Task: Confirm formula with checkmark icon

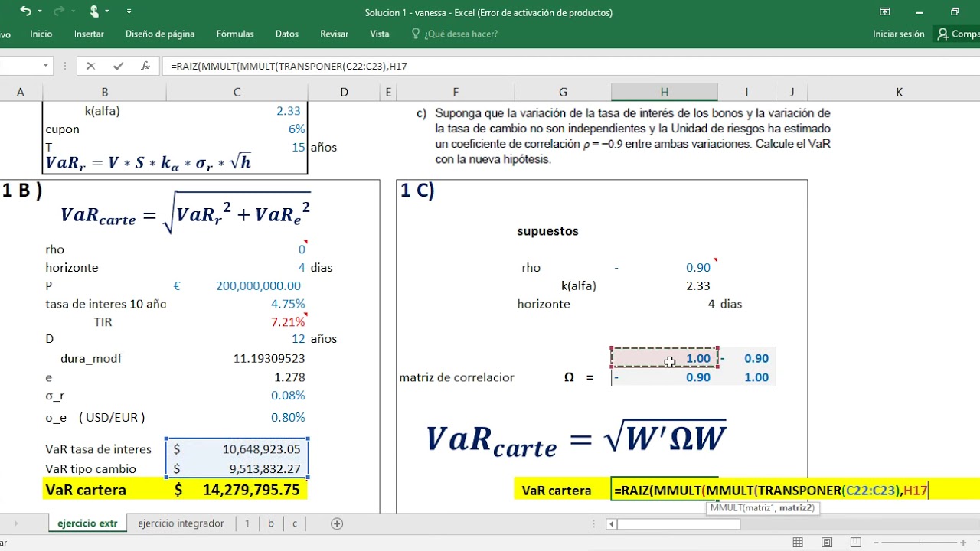Action: [118, 66]
